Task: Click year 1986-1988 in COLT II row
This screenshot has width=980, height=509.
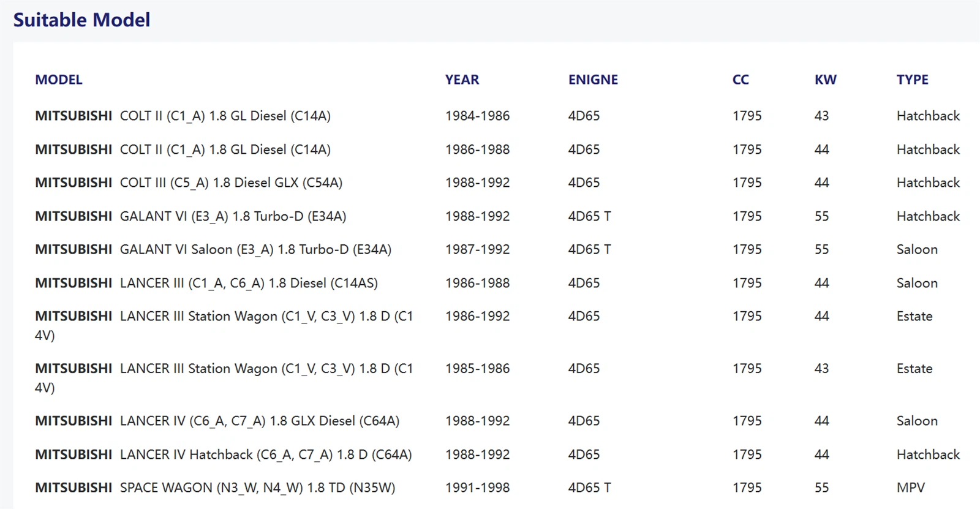Action: [477, 149]
